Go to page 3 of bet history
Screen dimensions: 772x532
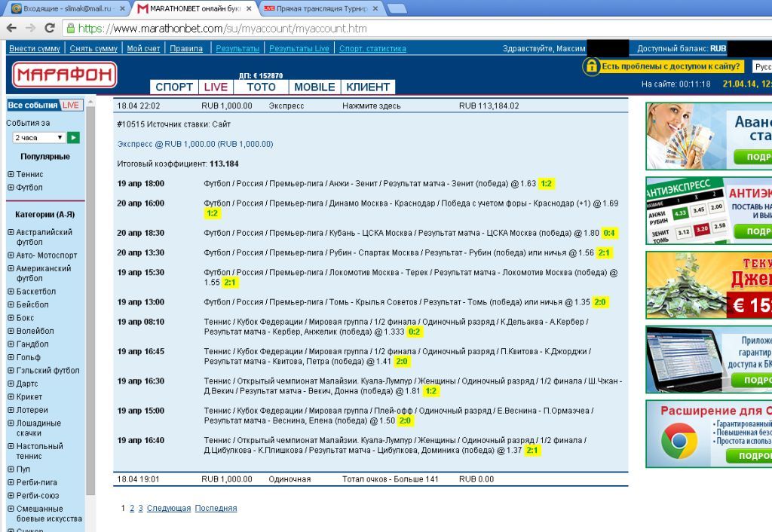point(140,509)
